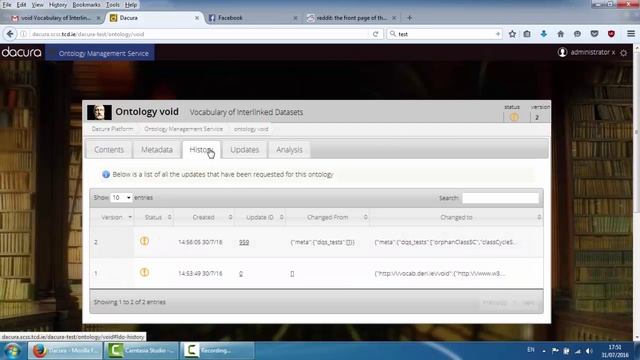
Task: Click the Ontology Management Service header button
Action: coord(100,53)
